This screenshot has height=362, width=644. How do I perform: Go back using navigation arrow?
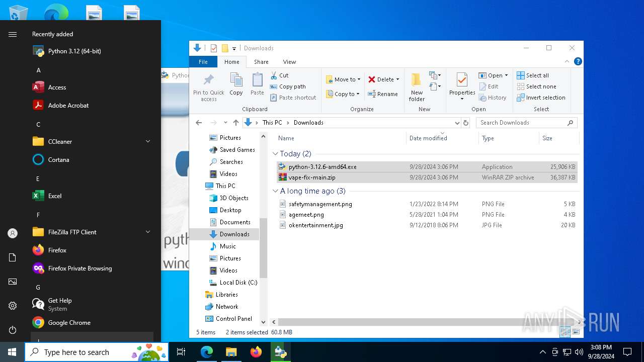pos(199,123)
